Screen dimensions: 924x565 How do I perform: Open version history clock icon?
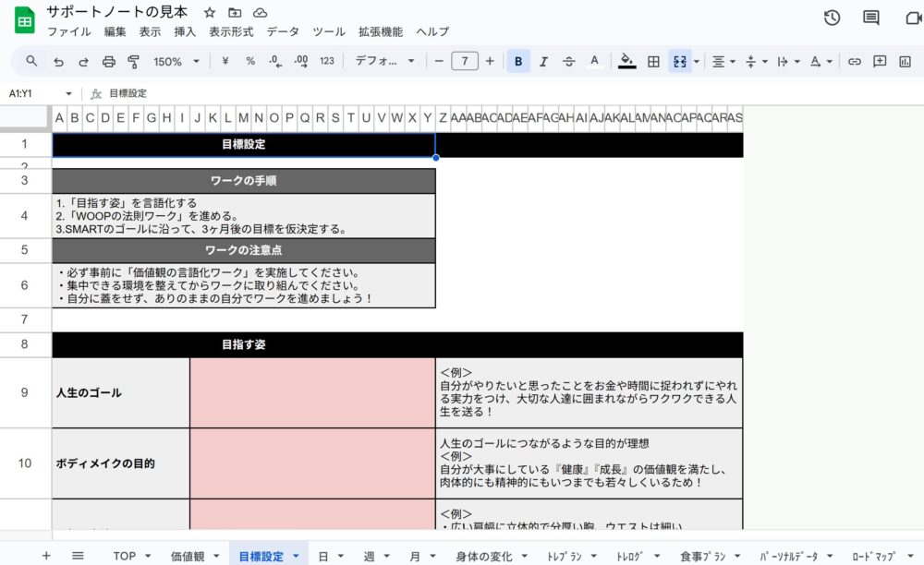pyautogui.click(x=832, y=18)
